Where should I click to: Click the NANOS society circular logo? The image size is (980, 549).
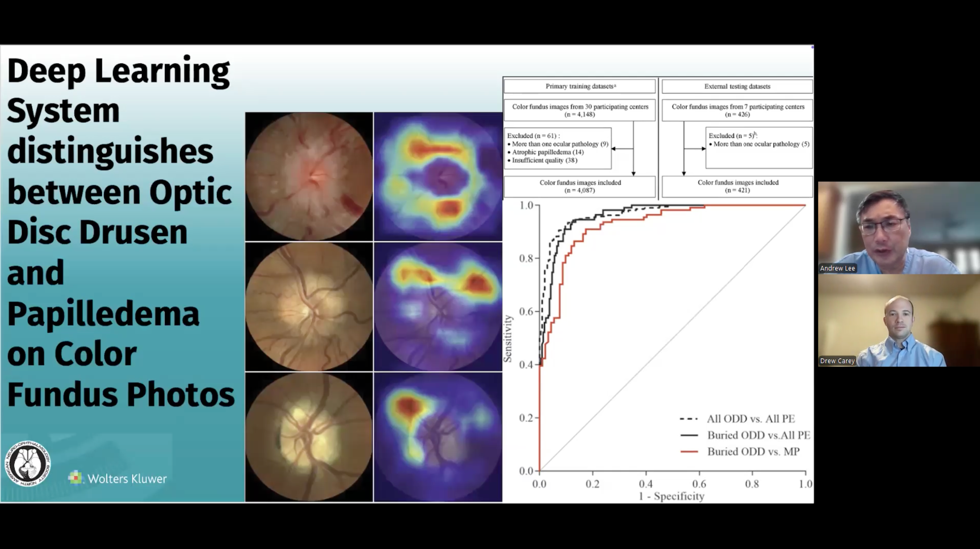pos(28,464)
